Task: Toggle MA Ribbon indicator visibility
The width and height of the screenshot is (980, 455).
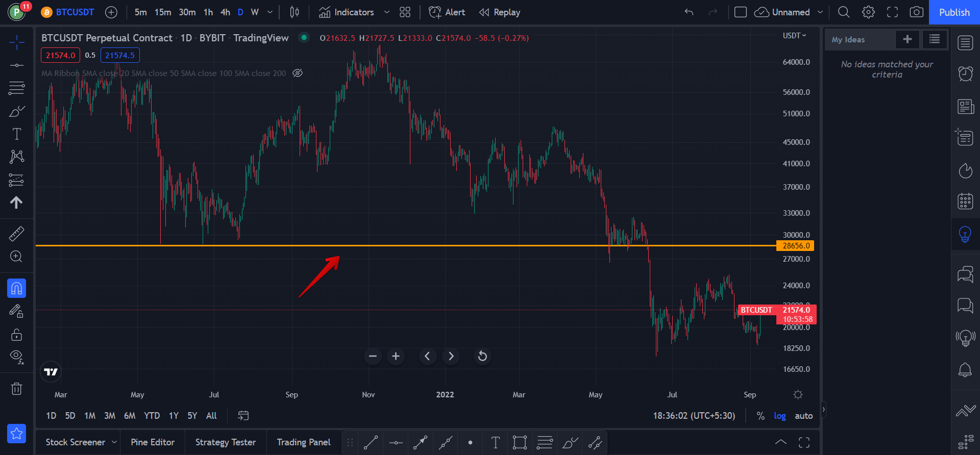Action: pyautogui.click(x=298, y=73)
